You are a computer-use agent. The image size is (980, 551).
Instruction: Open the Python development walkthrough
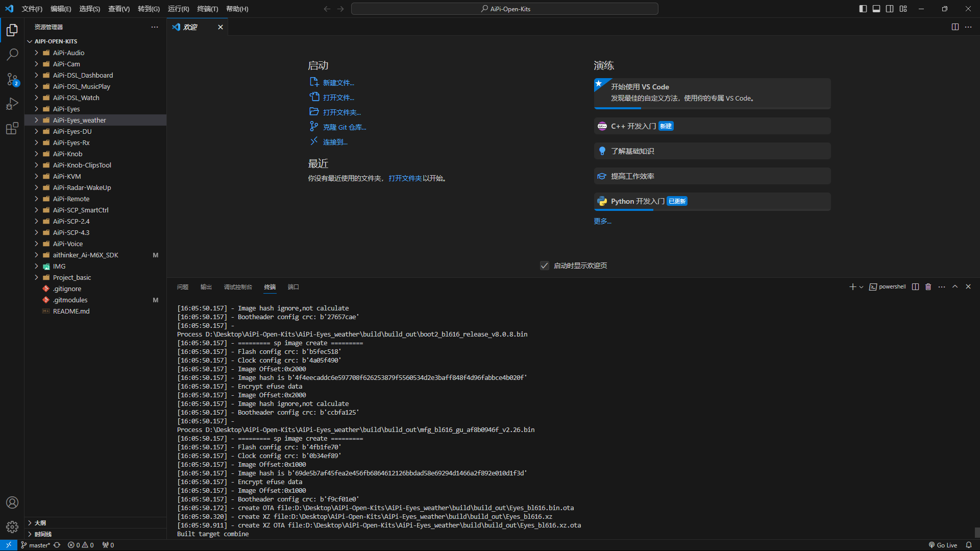[712, 201]
